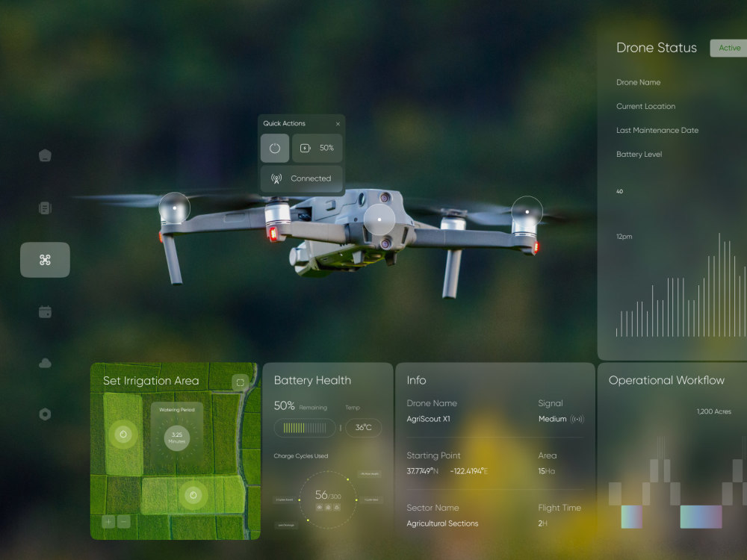
Task: Click the wide gradient block in Operational Workflow
Action: [x=701, y=517]
